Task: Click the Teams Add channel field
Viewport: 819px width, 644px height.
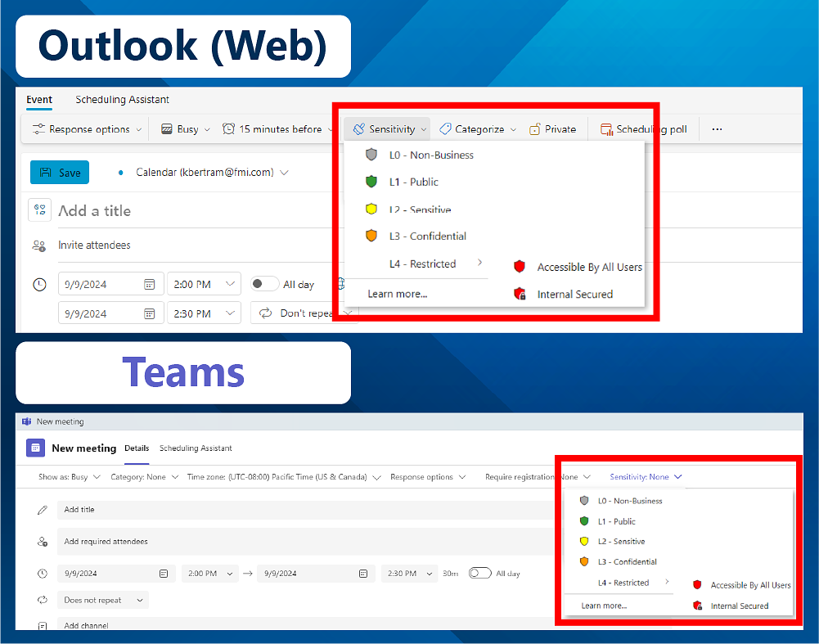Action: click(305, 624)
